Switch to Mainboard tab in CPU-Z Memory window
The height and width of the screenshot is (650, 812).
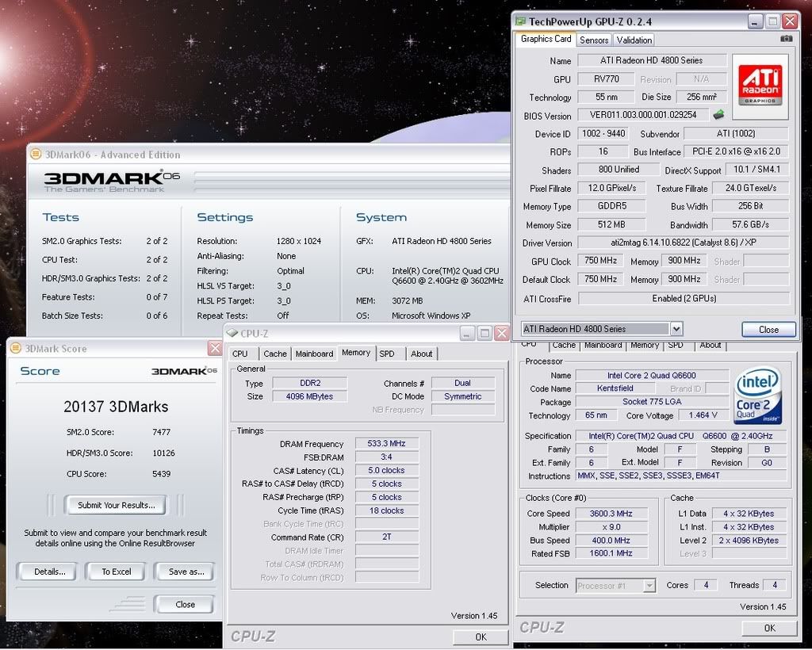tap(314, 354)
